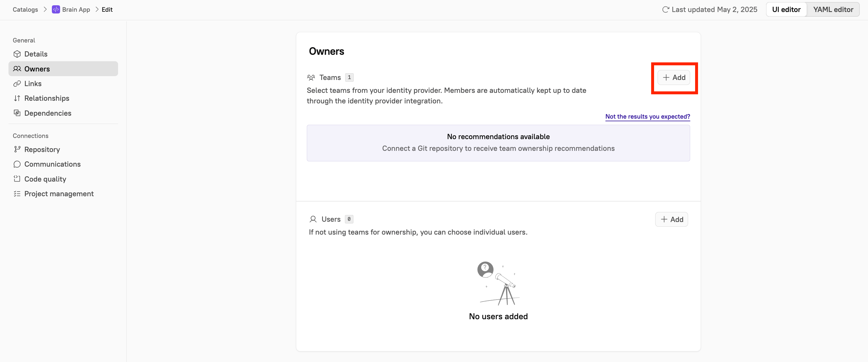The image size is (868, 362).
Task: Click the telescope empty-state illustration
Action: (x=498, y=284)
